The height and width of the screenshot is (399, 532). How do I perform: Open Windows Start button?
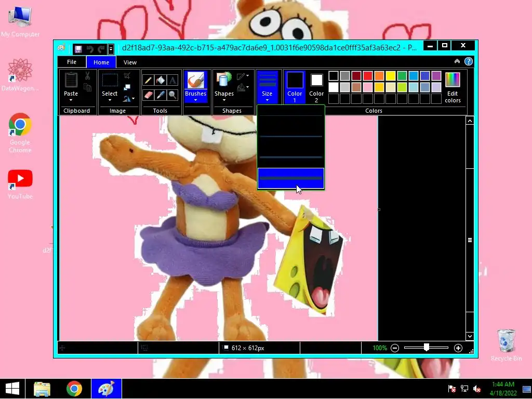[x=12, y=389]
